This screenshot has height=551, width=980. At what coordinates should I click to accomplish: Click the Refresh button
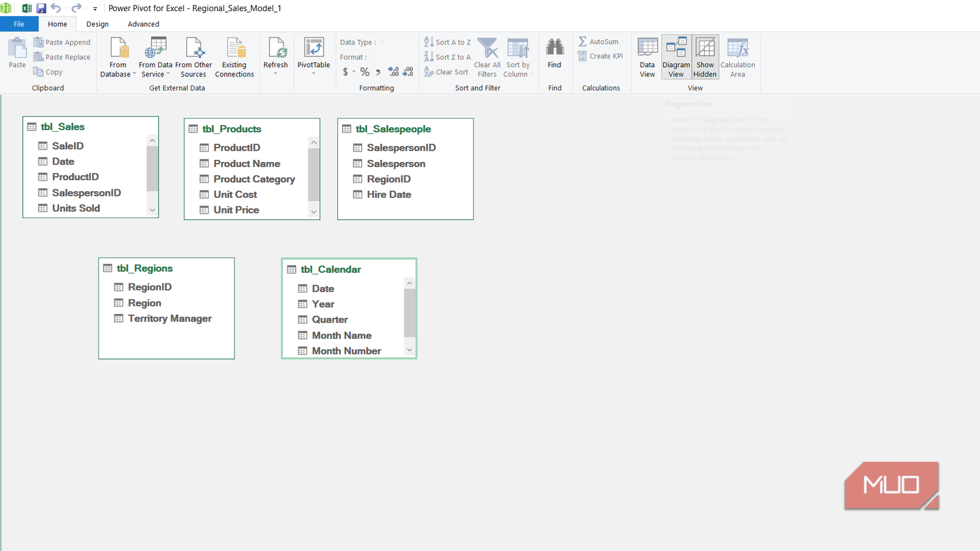(x=275, y=56)
